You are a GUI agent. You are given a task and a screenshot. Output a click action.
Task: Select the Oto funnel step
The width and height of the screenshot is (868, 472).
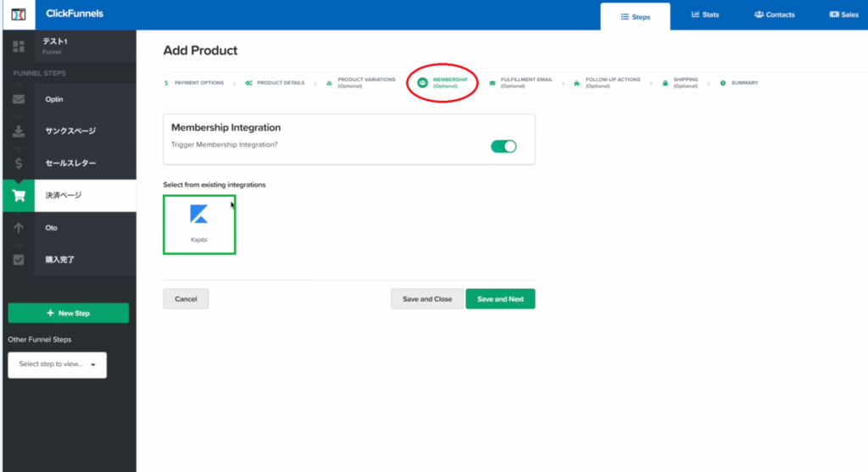pos(70,227)
